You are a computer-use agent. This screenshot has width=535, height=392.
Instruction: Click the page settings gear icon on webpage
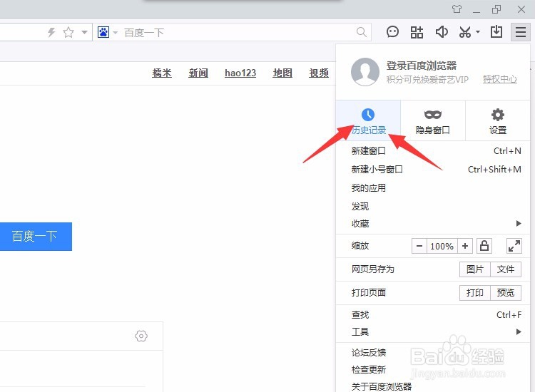pyautogui.click(x=141, y=336)
